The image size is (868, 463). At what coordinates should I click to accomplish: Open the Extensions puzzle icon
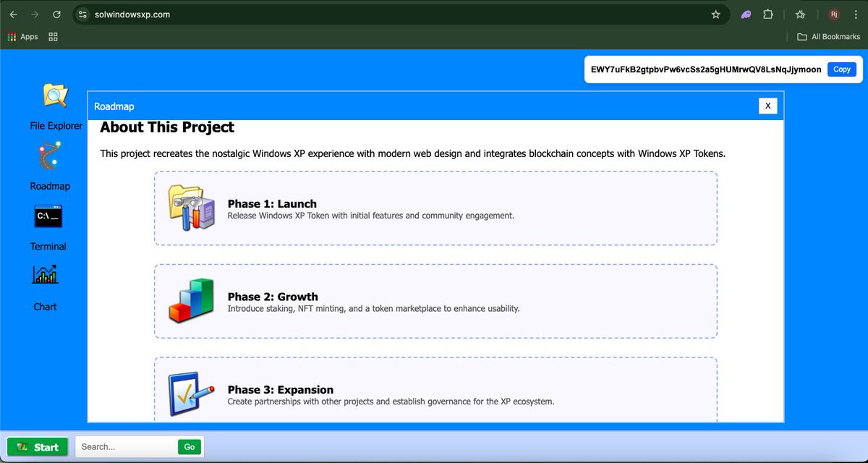768,14
